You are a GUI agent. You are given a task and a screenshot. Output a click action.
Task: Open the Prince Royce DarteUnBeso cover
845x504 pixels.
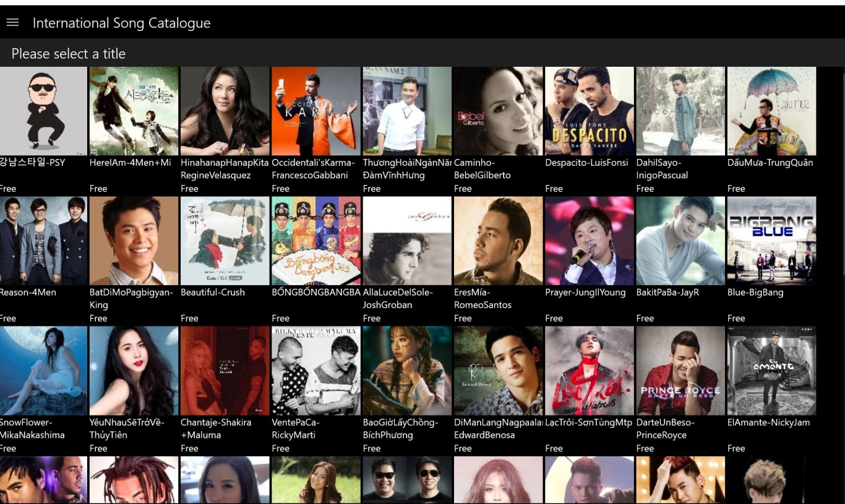(680, 370)
